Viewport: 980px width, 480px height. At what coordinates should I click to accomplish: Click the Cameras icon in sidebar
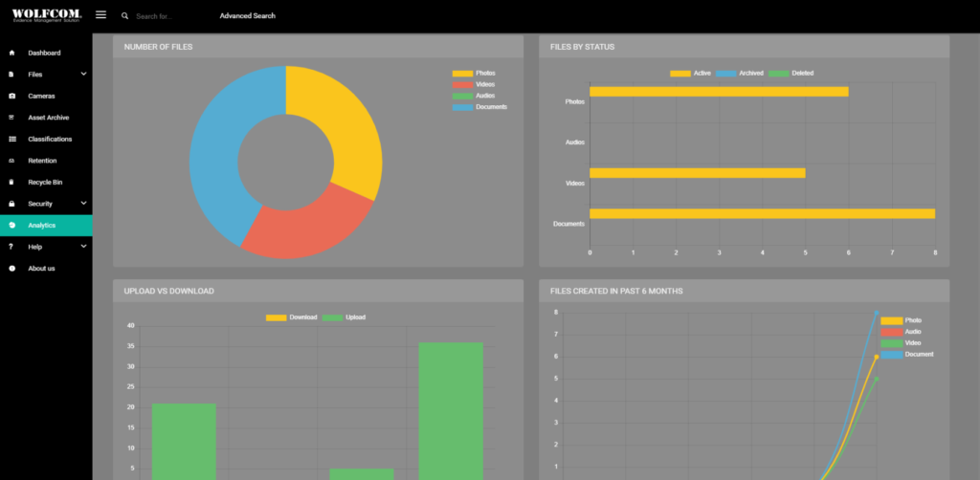click(x=11, y=97)
